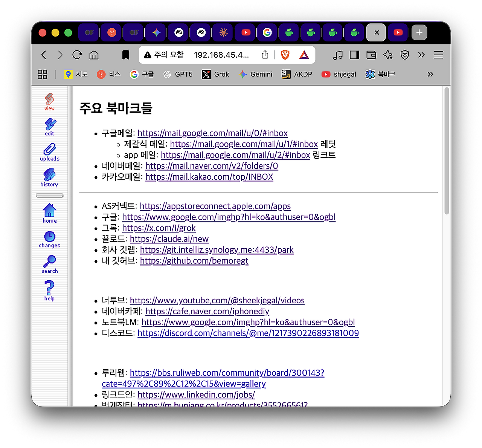Open the mail.google.com/mail/u/0 inbox link
The width and height of the screenshot is (482, 448).
[x=212, y=133]
